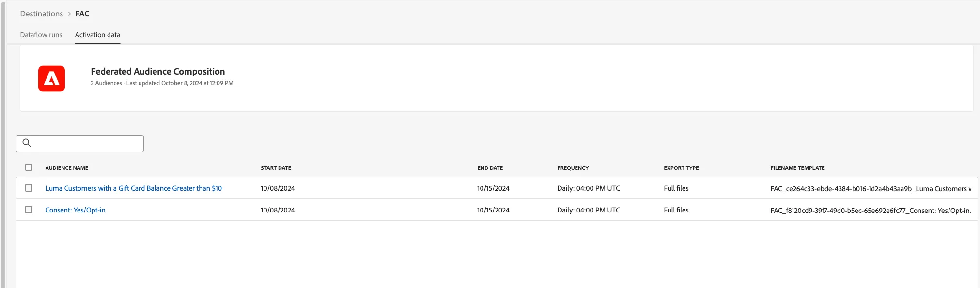Click the '2 Audiences · Last updated' subtitle
Viewport: 980px width, 288px height.
(162, 83)
